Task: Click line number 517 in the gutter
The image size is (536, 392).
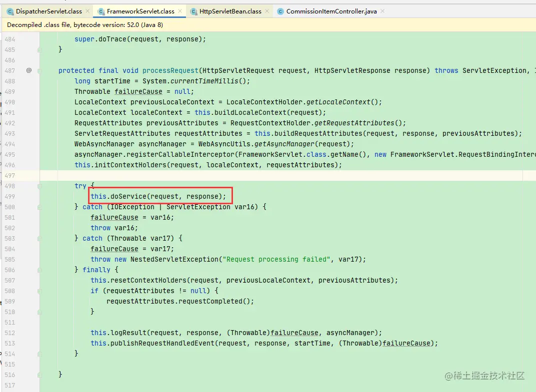Action: click(10, 386)
